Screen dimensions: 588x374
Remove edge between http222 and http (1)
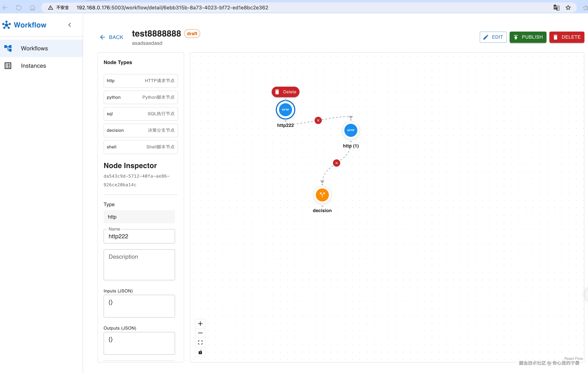(318, 120)
